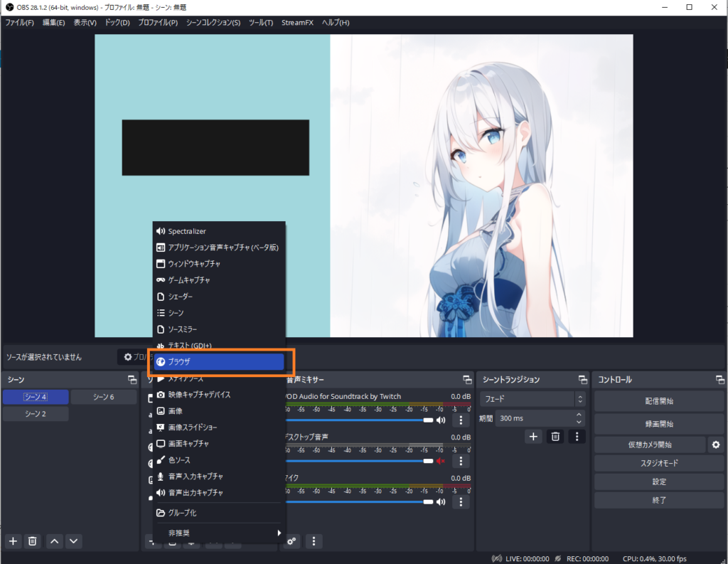Add a transition with the plus icon
This screenshot has height=564, width=728.
click(x=533, y=437)
